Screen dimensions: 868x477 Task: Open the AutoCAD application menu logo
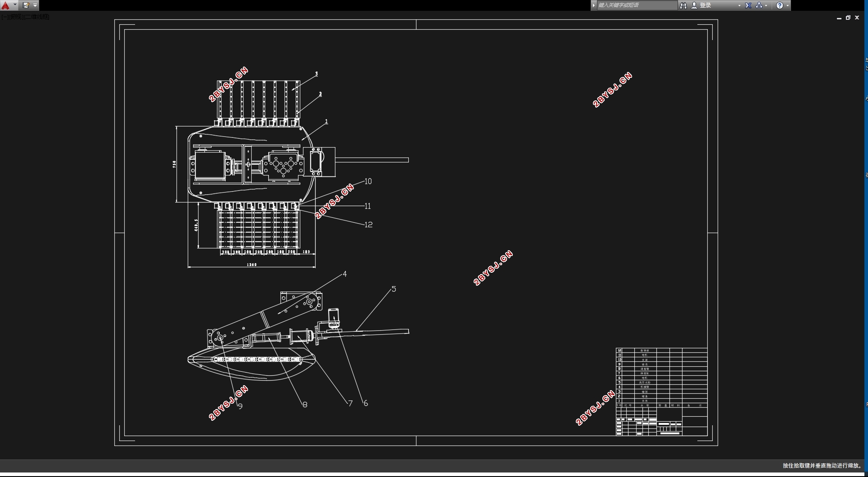(x=5, y=5)
